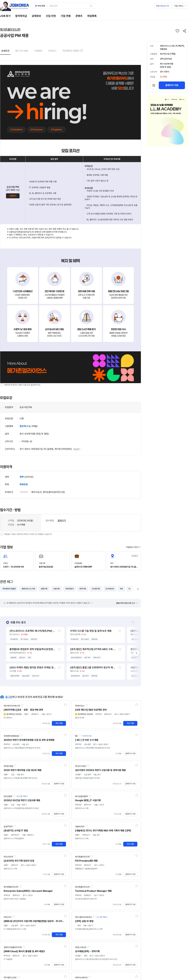Open the 신입·인턴 menu
Screen dimensions: 188x980
[x=51, y=16]
